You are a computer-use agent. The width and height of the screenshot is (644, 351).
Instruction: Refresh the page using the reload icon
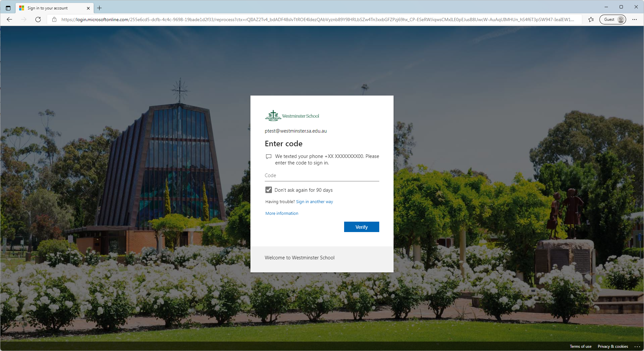coord(38,19)
